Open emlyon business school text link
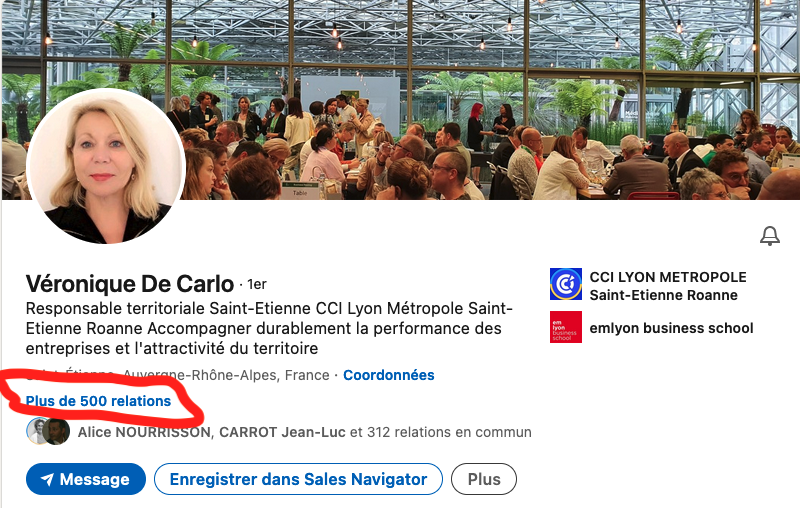This screenshot has width=800, height=508. pyautogui.click(x=671, y=328)
